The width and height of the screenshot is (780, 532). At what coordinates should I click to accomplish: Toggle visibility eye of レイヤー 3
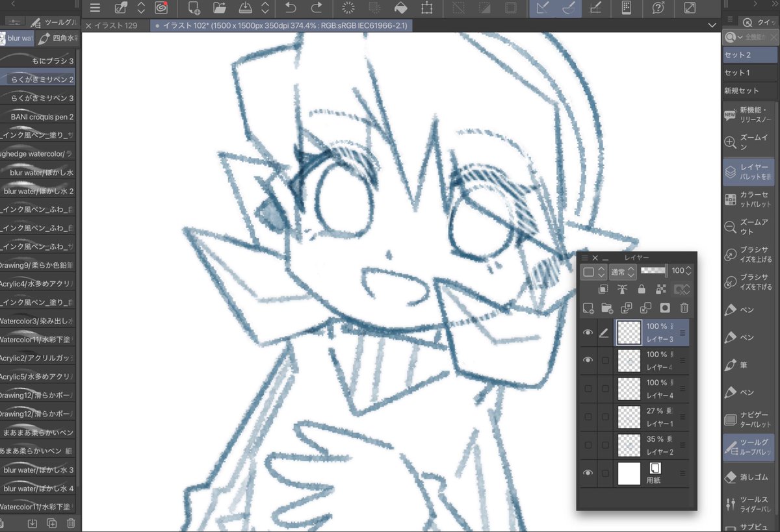(588, 333)
